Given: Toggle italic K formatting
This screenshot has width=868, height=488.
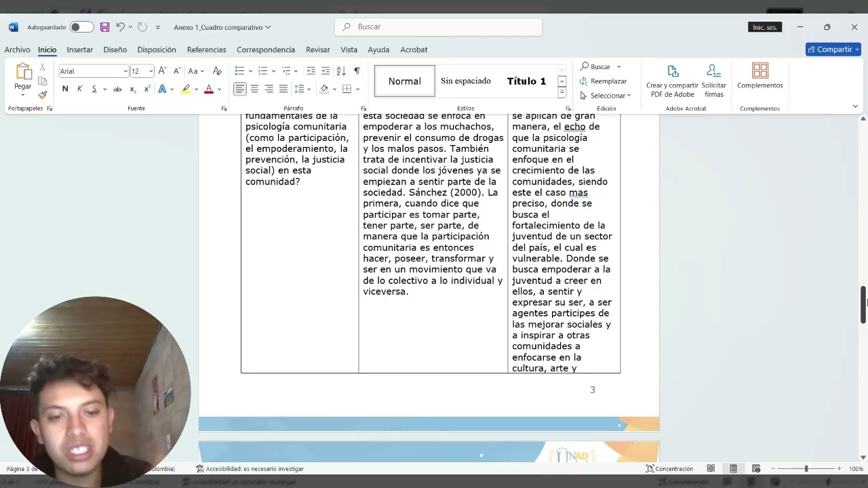Looking at the screenshot, I should click(x=79, y=89).
